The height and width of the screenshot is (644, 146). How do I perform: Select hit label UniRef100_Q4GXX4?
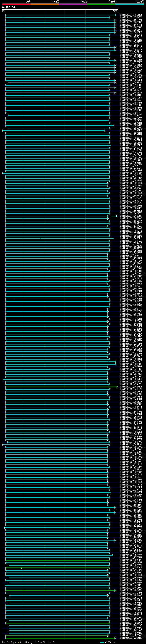(131, 387)
